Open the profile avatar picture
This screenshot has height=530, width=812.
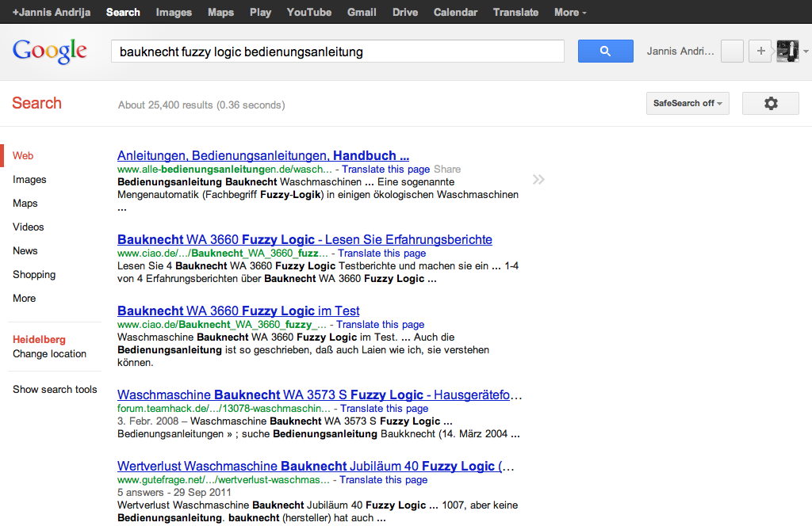787,51
